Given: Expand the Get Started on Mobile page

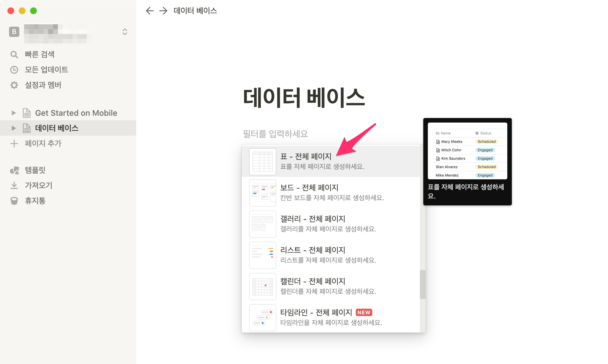Looking at the screenshot, I should (x=14, y=113).
